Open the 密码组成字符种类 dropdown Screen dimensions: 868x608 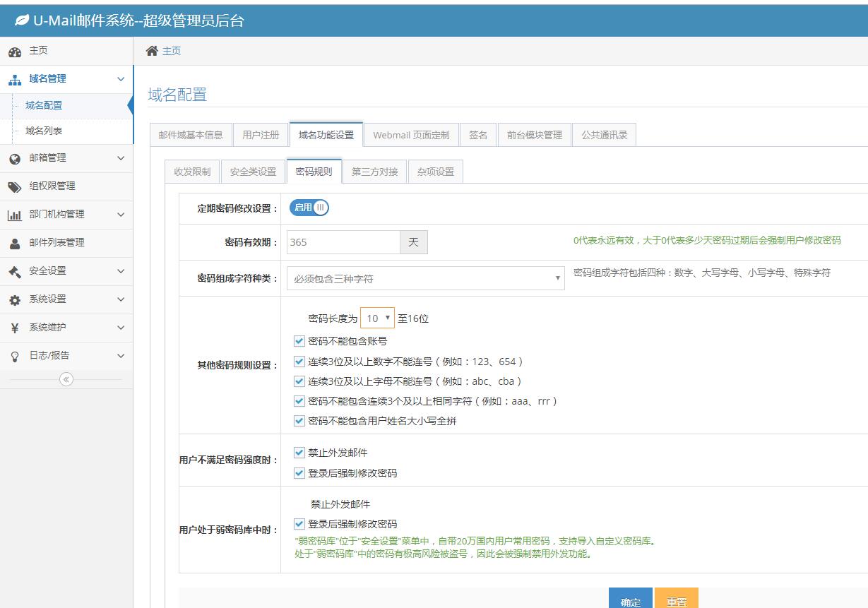[x=425, y=278]
